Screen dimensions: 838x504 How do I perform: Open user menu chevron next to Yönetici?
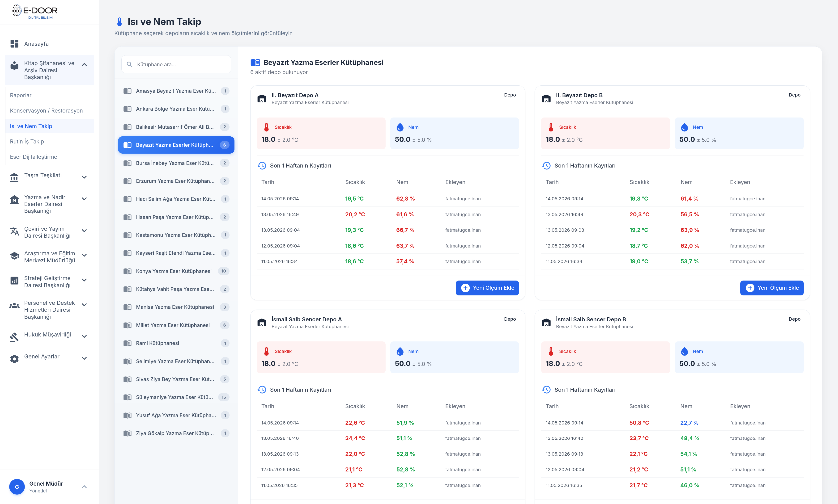point(84,487)
